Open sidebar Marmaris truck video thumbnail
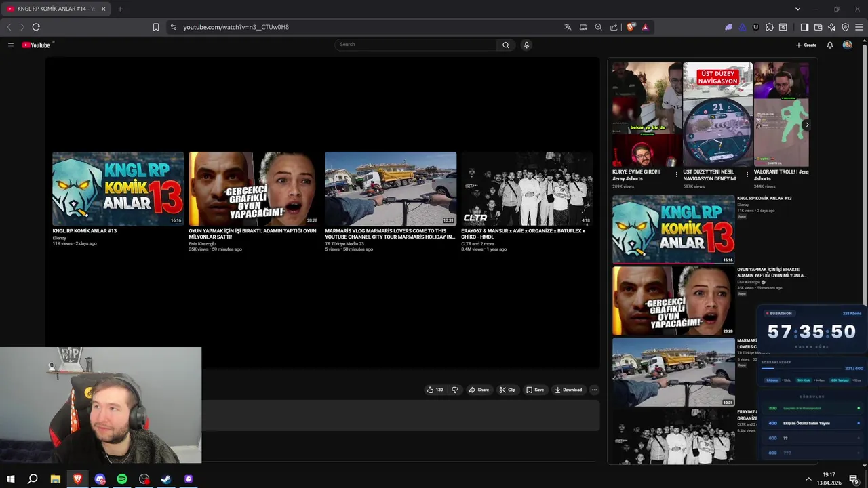868x488 pixels. pyautogui.click(x=673, y=372)
